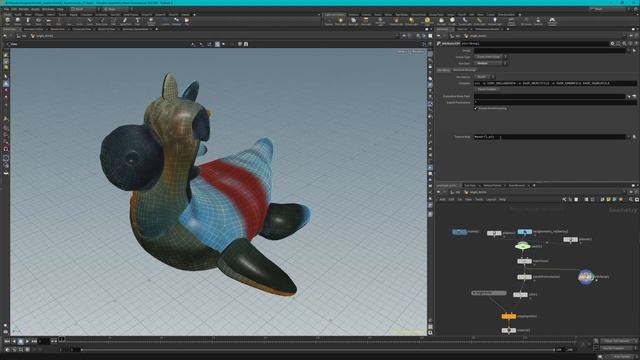Open the network editor Layout menu
This screenshot has width=640, height=360.
tap(491, 200)
